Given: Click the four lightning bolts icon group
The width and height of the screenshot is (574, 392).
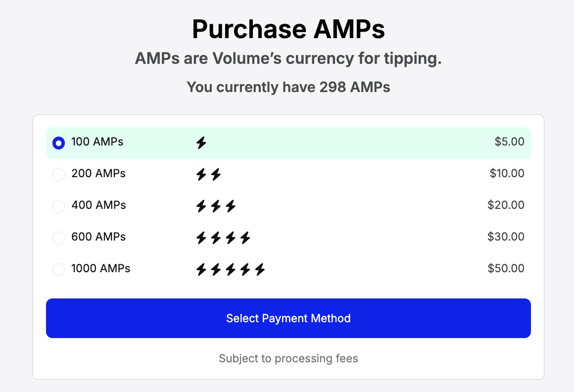Looking at the screenshot, I should pos(223,238).
